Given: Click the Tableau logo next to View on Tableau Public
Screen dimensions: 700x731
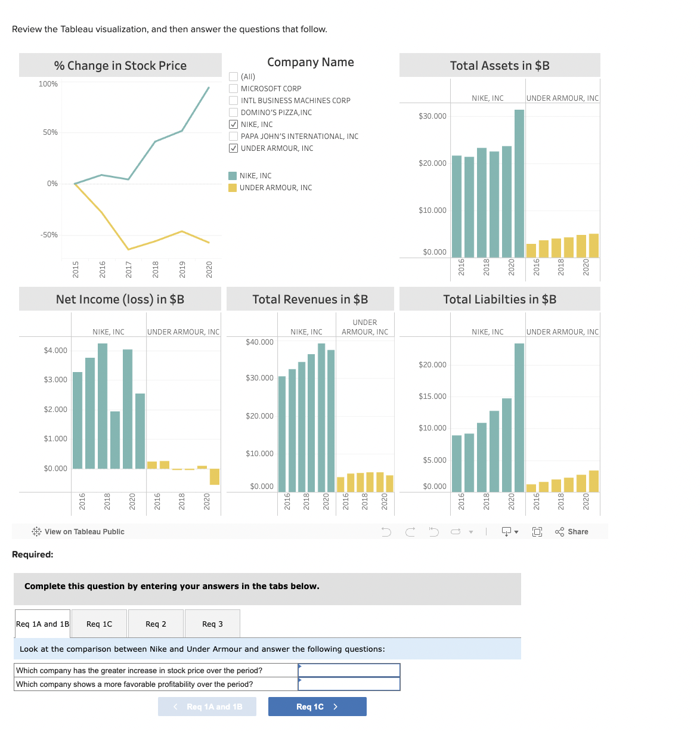Looking at the screenshot, I should (36, 531).
